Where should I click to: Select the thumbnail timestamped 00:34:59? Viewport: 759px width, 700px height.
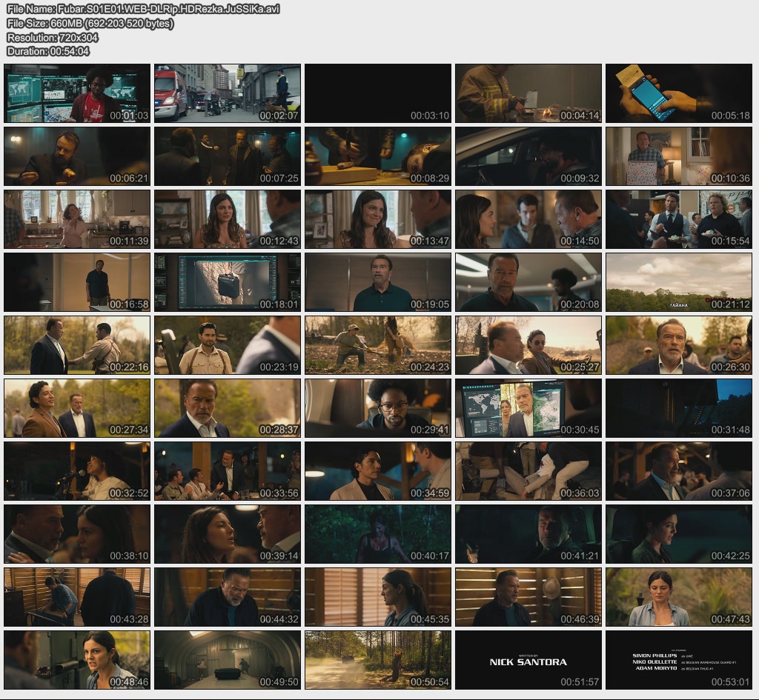pyautogui.click(x=378, y=471)
